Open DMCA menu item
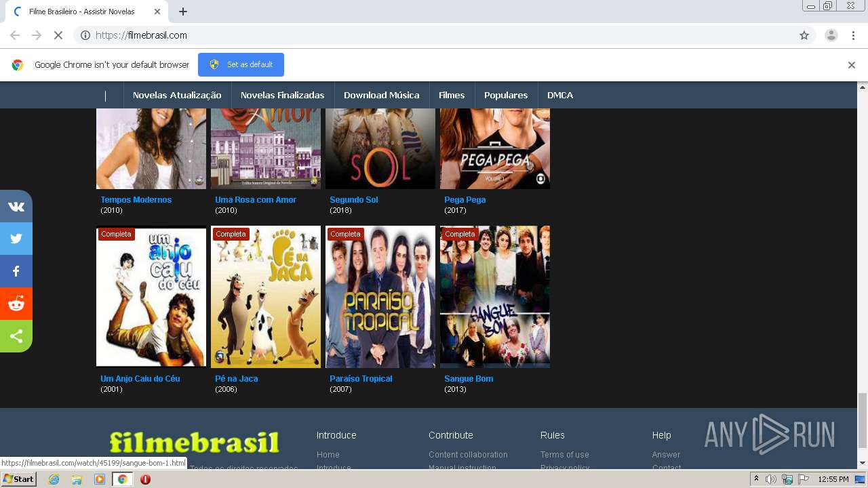Viewport: 868px width, 488px height. [560, 95]
